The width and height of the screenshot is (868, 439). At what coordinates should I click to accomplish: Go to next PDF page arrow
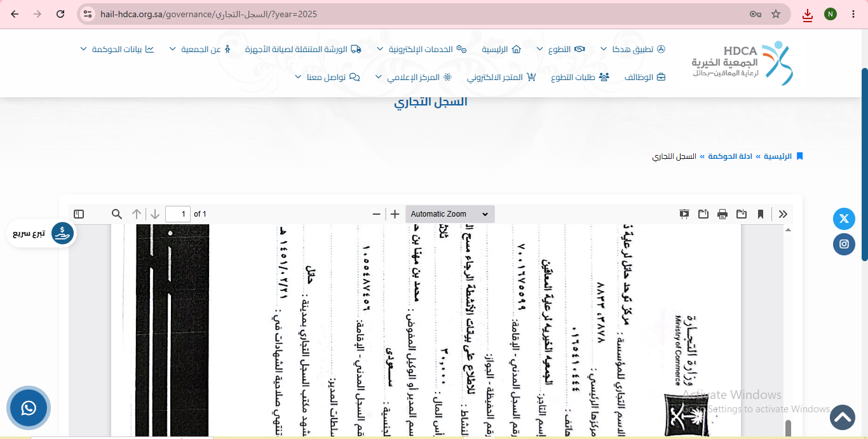155,214
